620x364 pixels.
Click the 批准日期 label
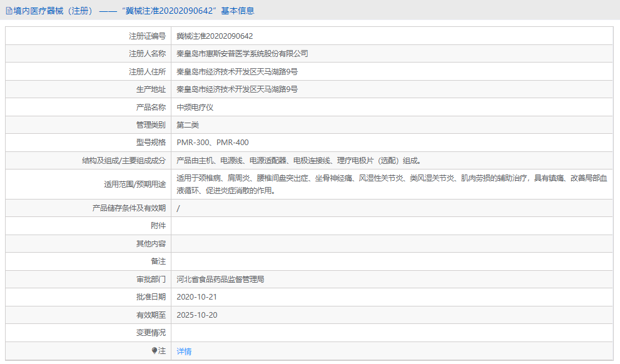tap(151, 297)
